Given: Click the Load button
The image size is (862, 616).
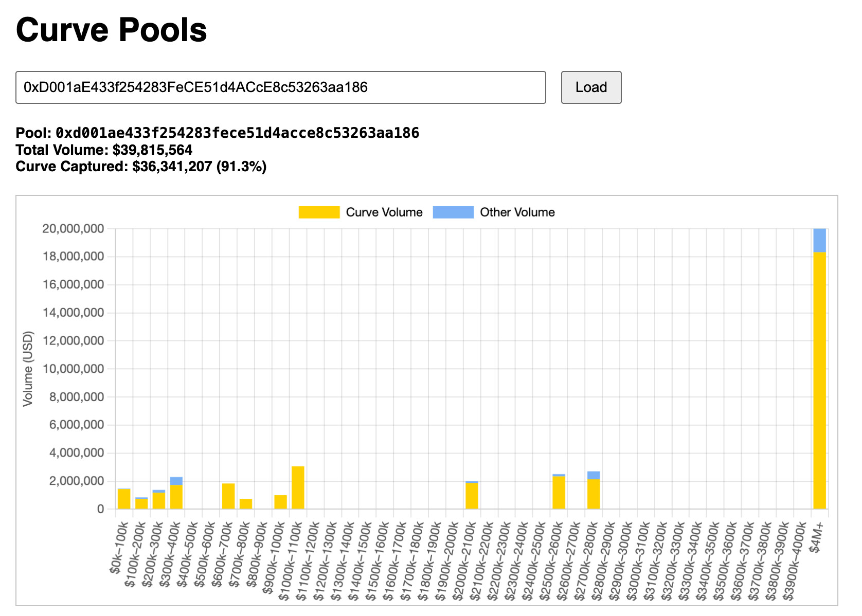Looking at the screenshot, I should pos(591,87).
